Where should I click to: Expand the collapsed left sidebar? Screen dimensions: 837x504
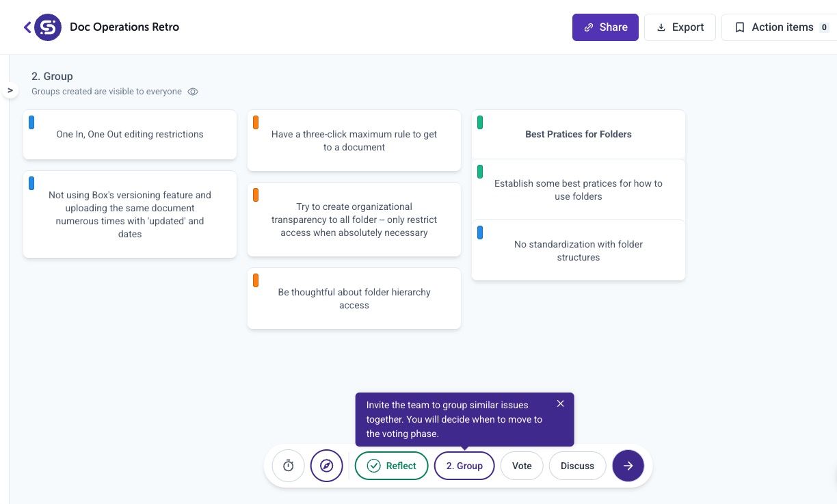coord(10,90)
